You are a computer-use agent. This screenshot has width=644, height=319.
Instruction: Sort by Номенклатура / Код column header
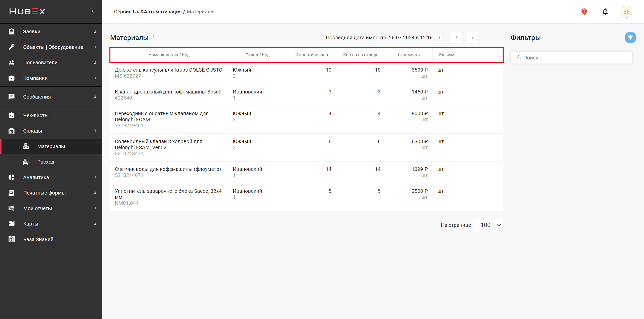(x=169, y=55)
